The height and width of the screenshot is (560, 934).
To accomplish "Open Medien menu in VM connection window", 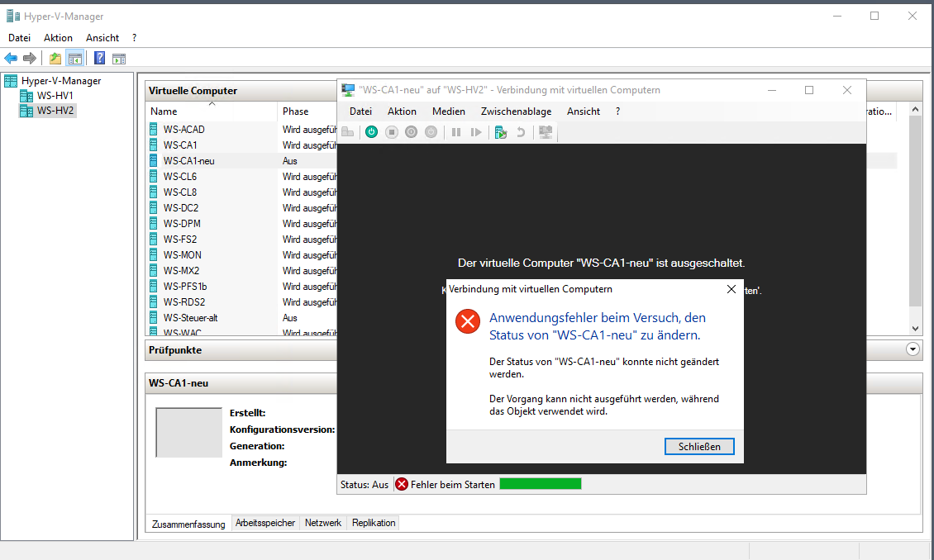I will pyautogui.click(x=449, y=112).
